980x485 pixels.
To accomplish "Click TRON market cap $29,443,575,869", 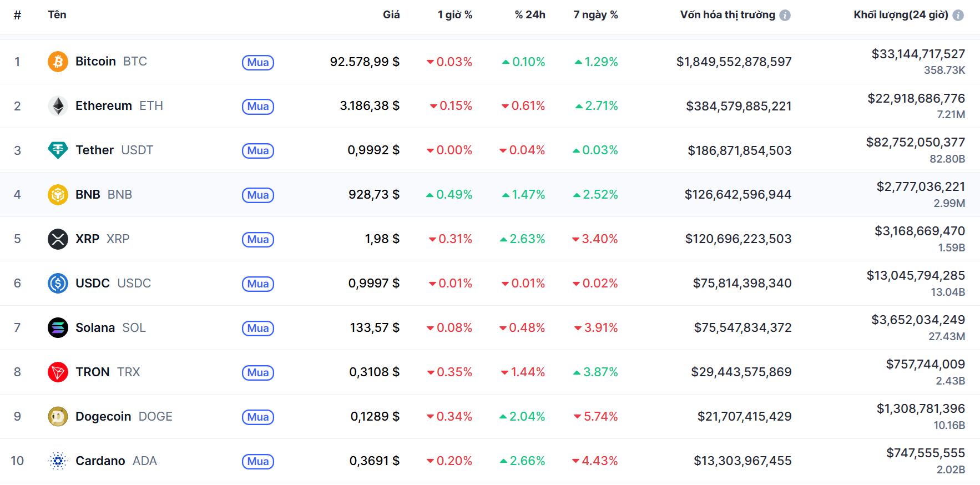I will click(741, 372).
